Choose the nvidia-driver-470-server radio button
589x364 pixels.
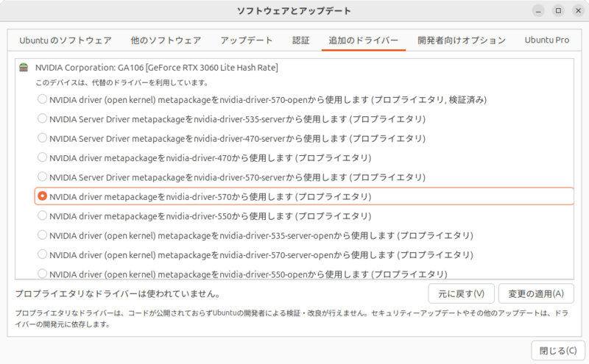[x=43, y=138]
